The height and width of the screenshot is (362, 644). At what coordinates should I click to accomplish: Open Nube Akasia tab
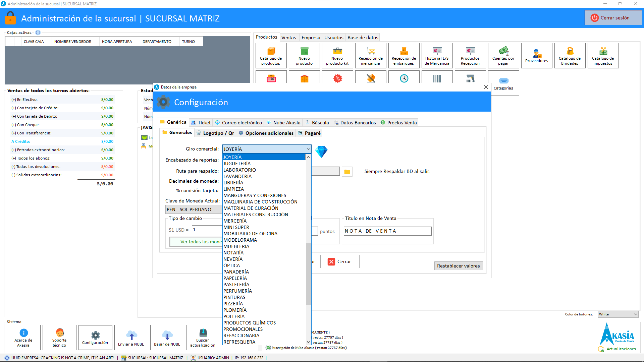pos(284,123)
